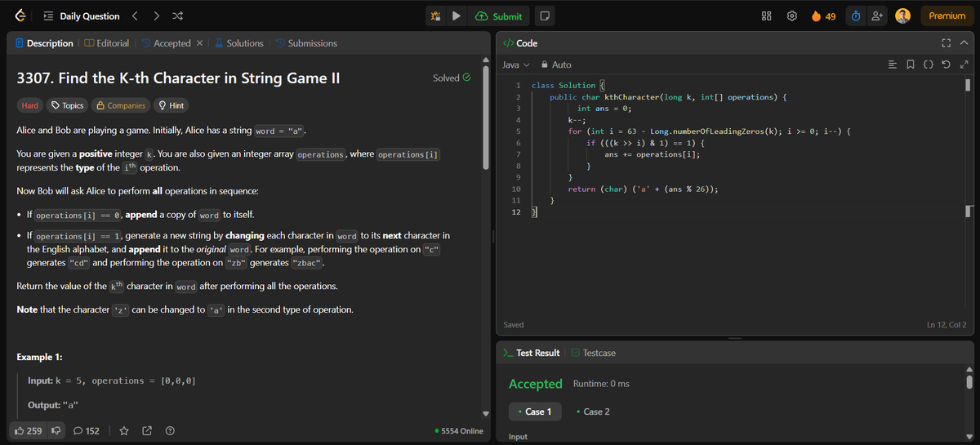Screen dimensions: 980x445
Task: Open the profile avatar menu
Action: (x=902, y=16)
